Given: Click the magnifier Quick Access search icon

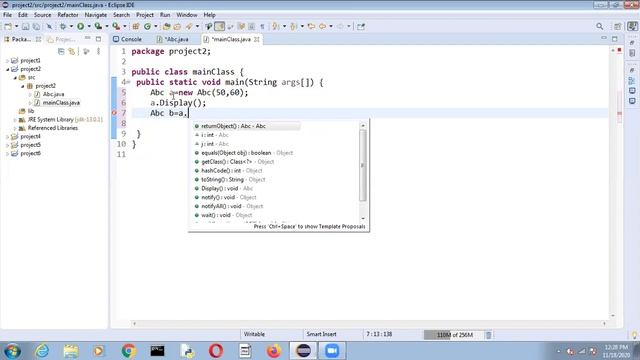Looking at the screenshot, I should coord(600,27).
